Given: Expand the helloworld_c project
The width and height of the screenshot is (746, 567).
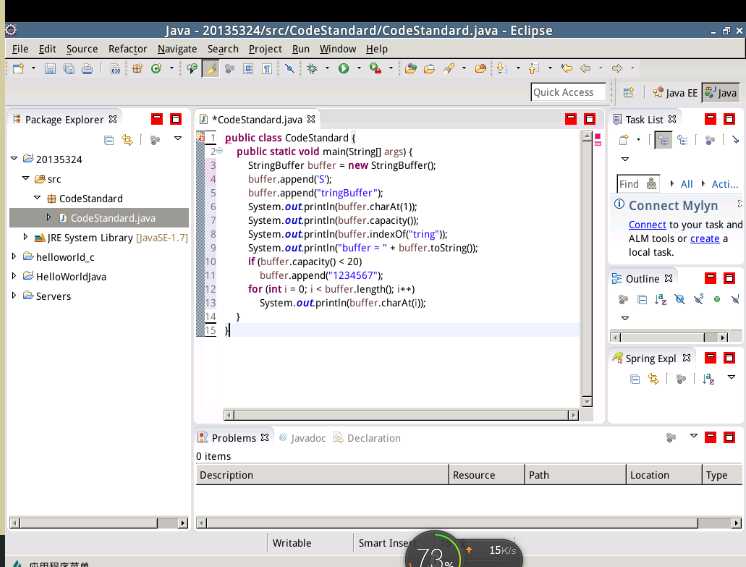Looking at the screenshot, I should point(14,256).
